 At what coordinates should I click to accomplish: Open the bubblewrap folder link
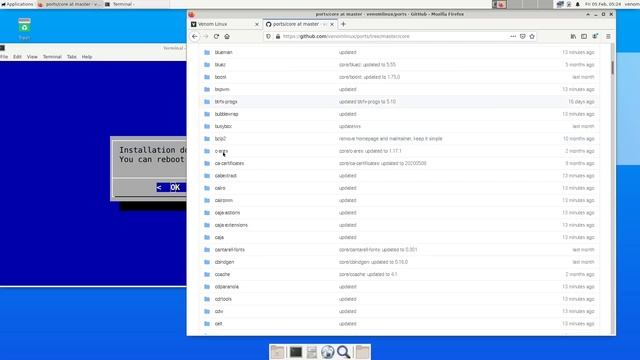pyautogui.click(x=227, y=114)
